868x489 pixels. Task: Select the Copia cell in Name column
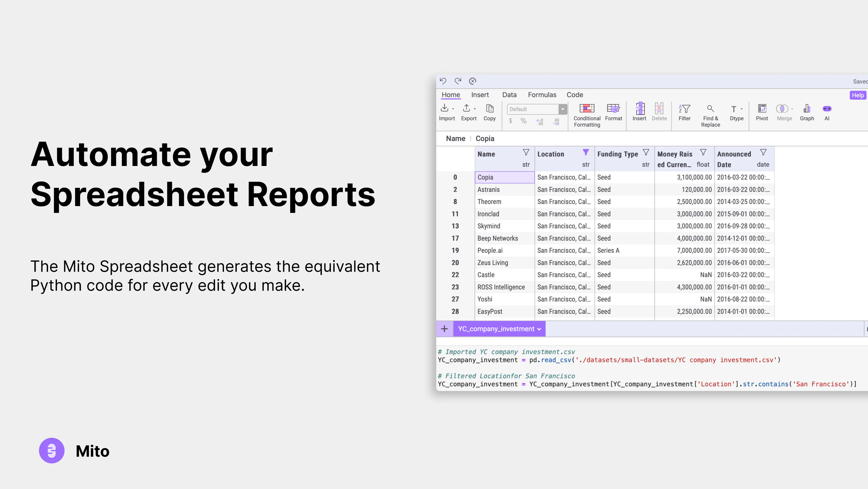pos(504,177)
